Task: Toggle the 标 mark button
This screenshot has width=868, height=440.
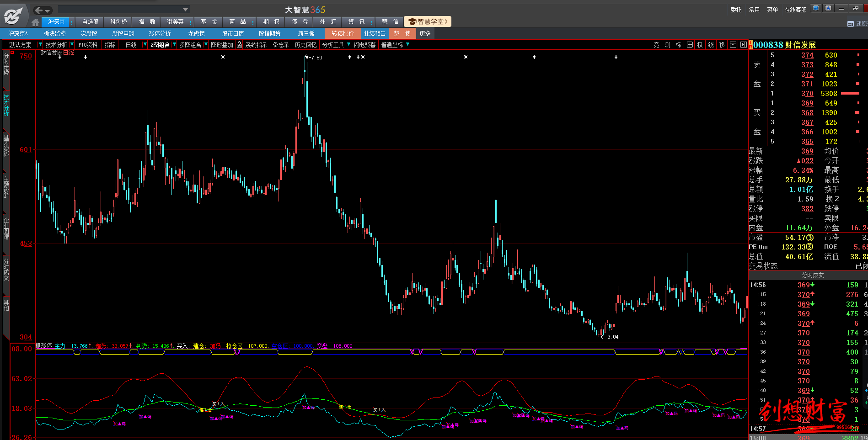Action: tap(678, 45)
